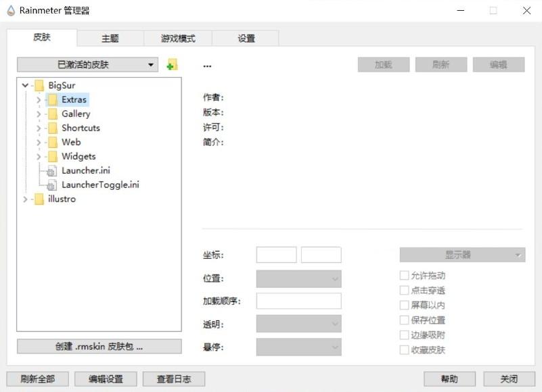Toggle the 保存位置 checkbox
The height and width of the screenshot is (392, 542).
pos(404,320)
